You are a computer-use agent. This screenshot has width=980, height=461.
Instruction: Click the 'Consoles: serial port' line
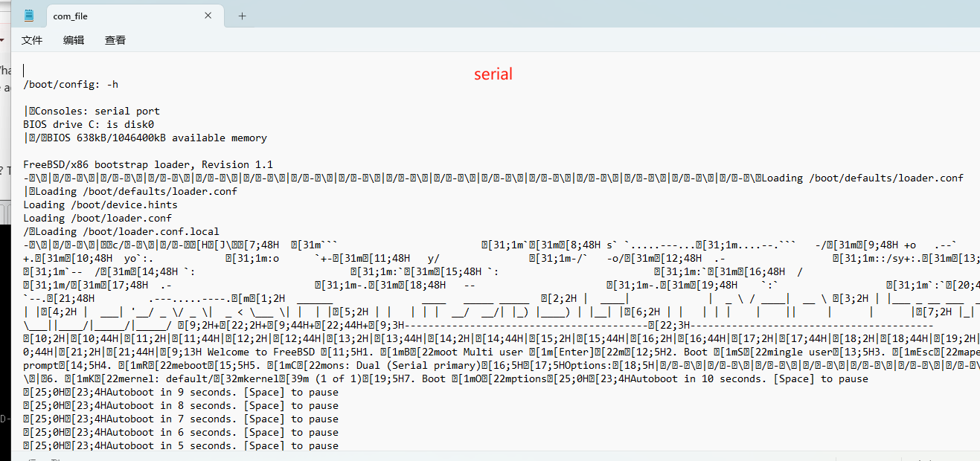tap(97, 112)
